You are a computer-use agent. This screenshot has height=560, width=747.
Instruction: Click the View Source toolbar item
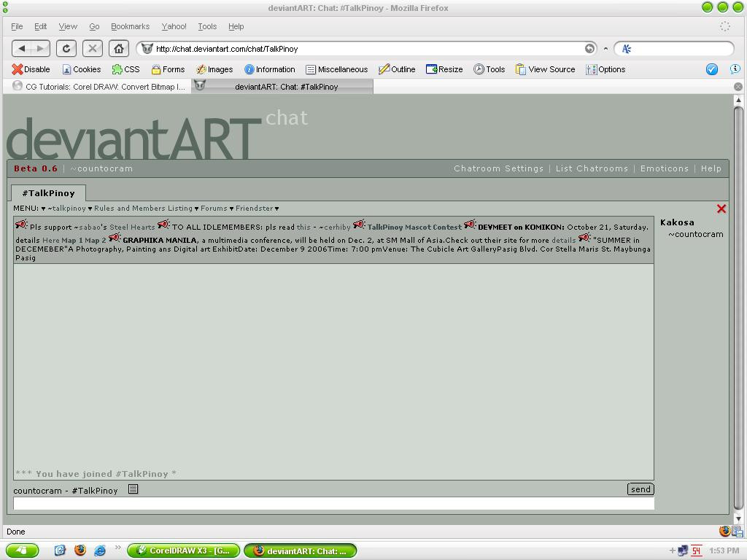click(546, 69)
